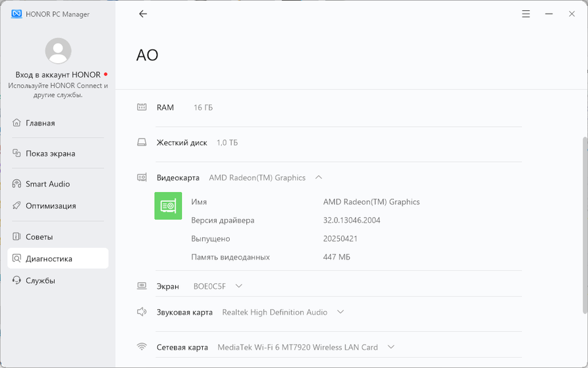The height and width of the screenshot is (368, 588).
Task: Open the Главная sidebar item
Action: pos(40,123)
